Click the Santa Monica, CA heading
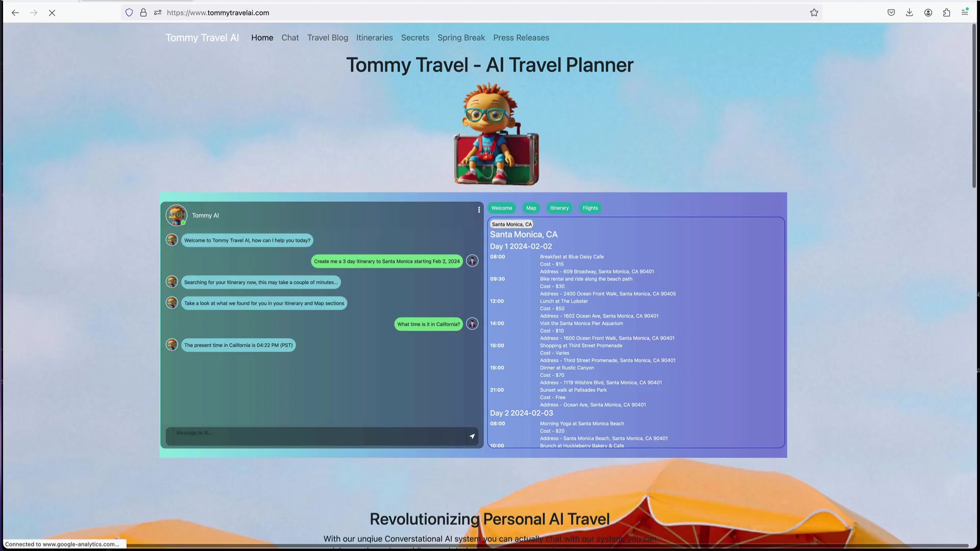 point(524,235)
